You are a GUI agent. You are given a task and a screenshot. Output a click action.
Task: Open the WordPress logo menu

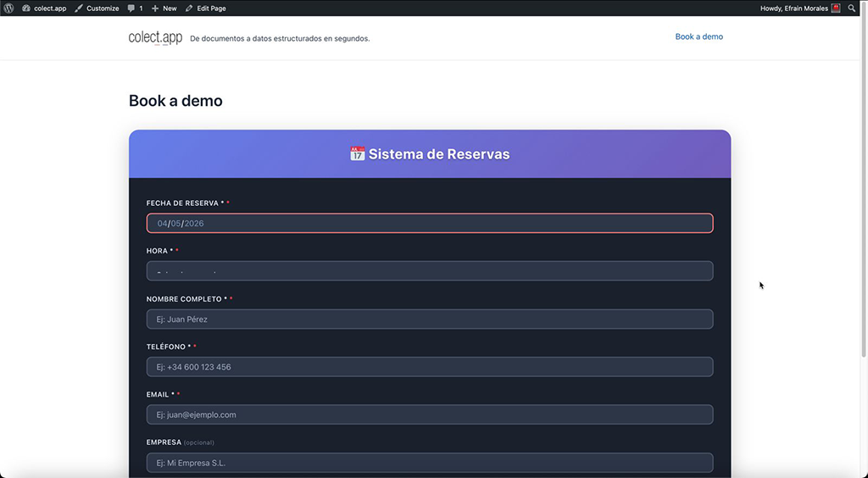click(8, 8)
